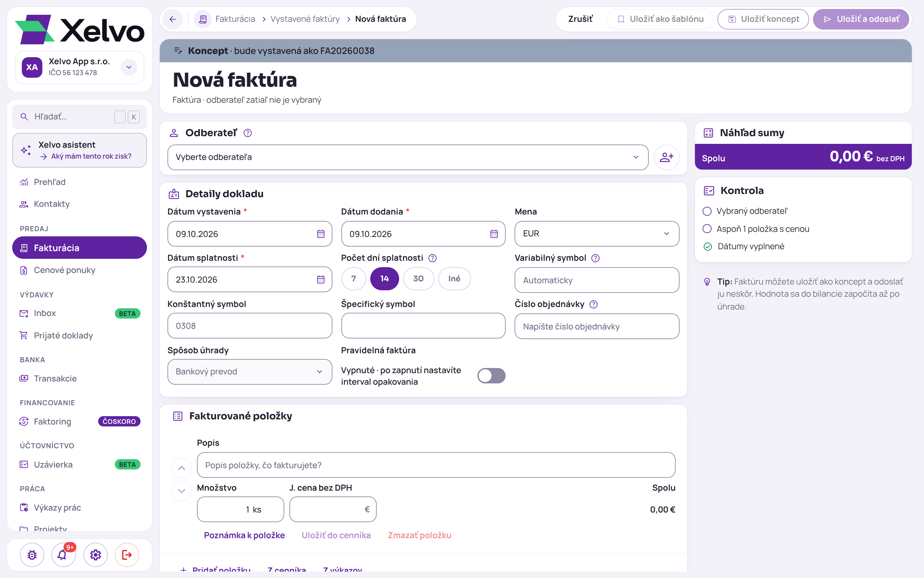Open Xelvo asistent profit question
This screenshot has height=578, width=924.
point(80,150)
